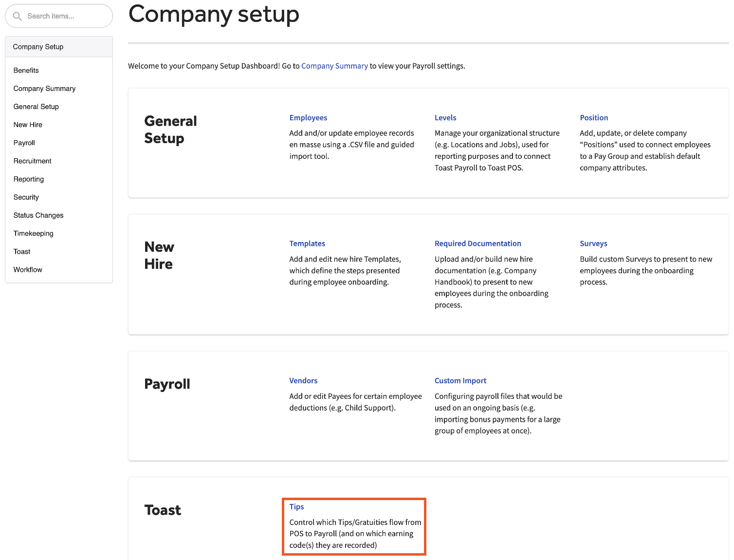The height and width of the screenshot is (560, 734).
Task: Select Company Summary from sidebar
Action: tap(44, 88)
